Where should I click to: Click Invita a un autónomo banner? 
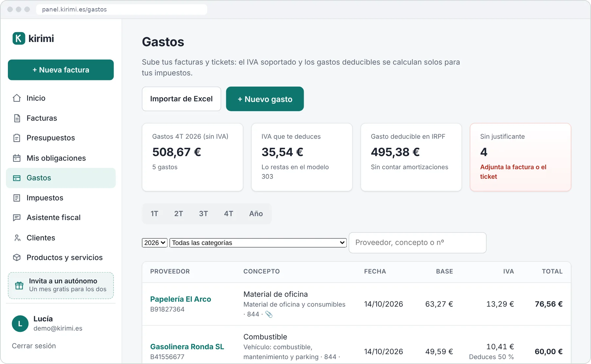[61, 285]
